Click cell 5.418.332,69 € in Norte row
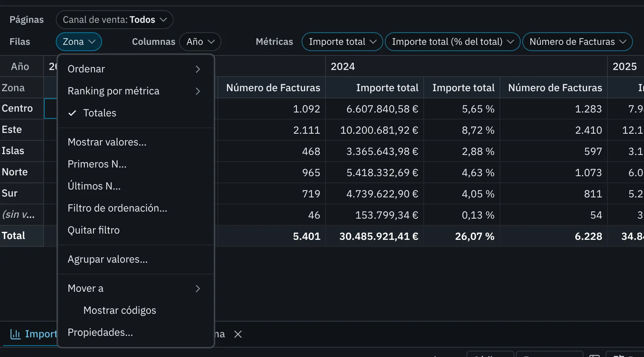Image resolution: width=644 pixels, height=357 pixels. (x=375, y=173)
